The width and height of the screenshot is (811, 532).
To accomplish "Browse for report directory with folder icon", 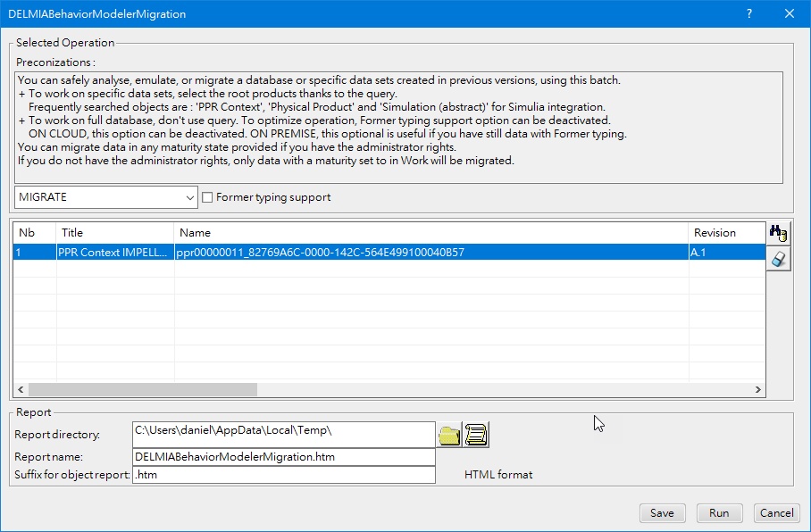I will click(449, 435).
